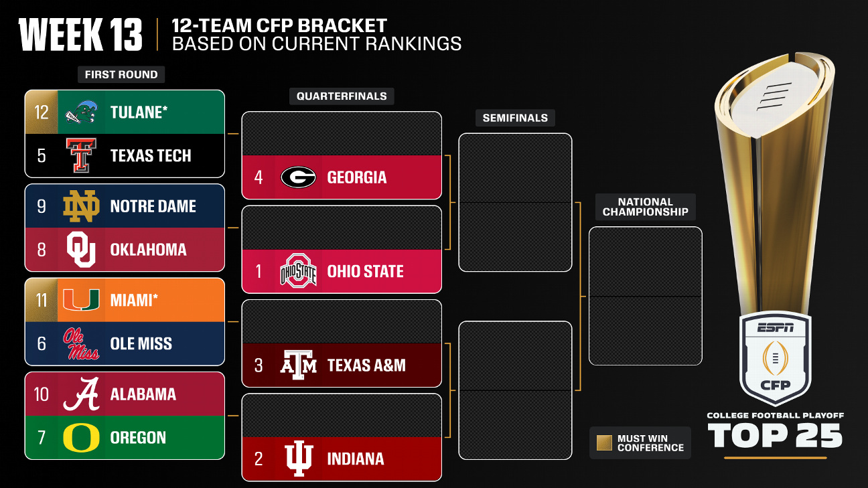Click the Semifinals header label

point(515,118)
